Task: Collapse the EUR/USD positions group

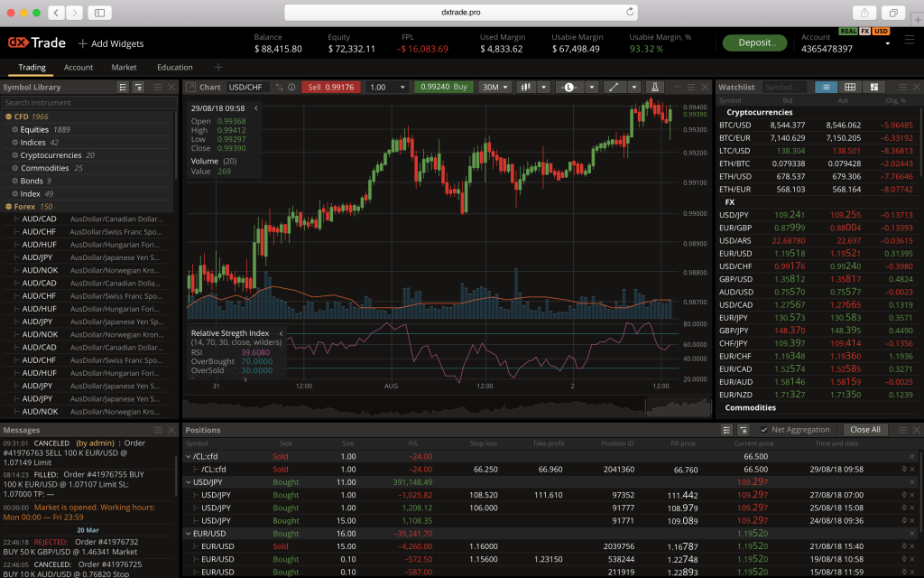Action: pyautogui.click(x=189, y=534)
